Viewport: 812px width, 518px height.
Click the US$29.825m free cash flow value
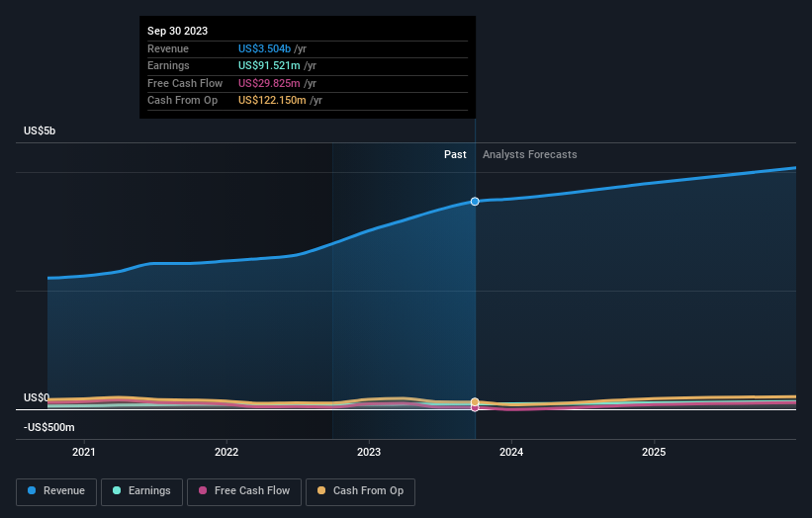click(x=269, y=83)
